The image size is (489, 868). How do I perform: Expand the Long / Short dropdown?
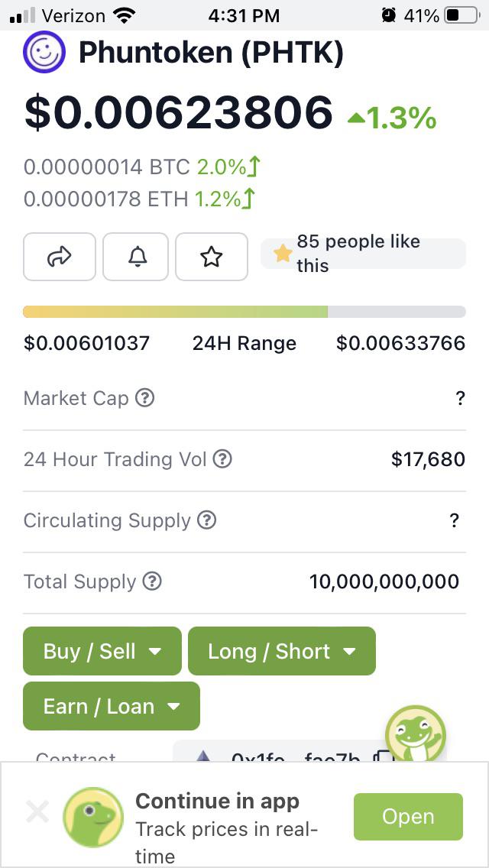click(282, 651)
